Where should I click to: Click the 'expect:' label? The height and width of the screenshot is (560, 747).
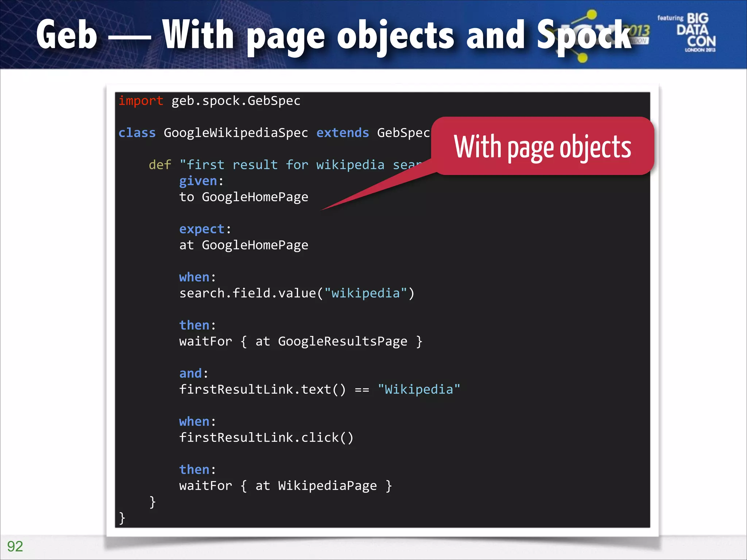(205, 229)
